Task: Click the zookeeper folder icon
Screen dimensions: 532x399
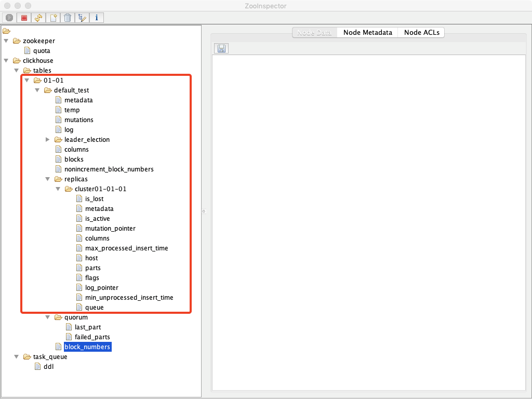Action: (17, 41)
